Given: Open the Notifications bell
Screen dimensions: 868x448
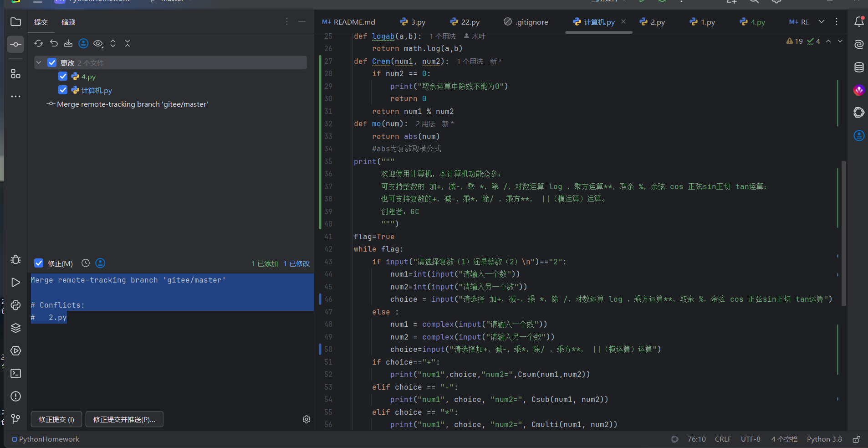Looking at the screenshot, I should [859, 22].
